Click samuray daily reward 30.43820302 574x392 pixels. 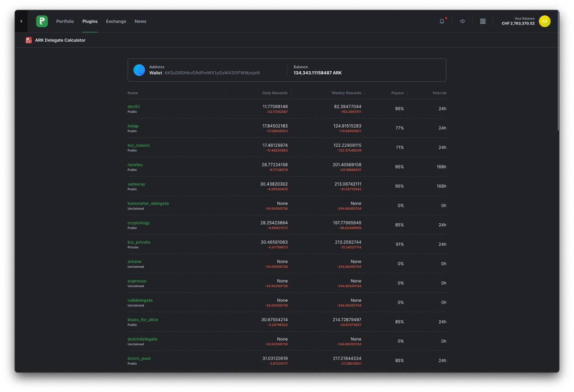tap(274, 184)
